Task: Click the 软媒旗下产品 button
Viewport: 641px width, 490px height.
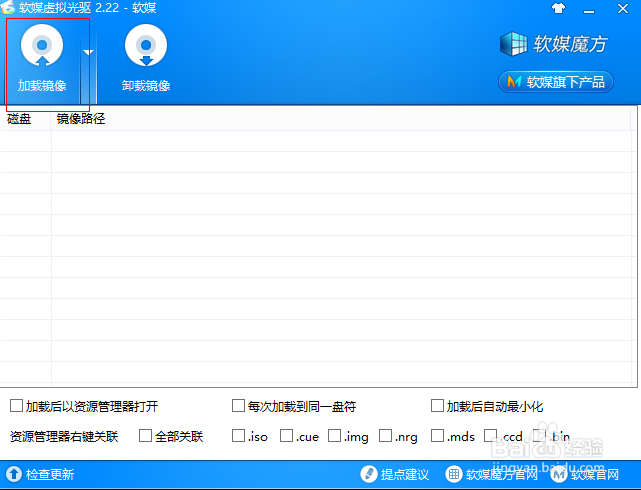Action: click(556, 82)
